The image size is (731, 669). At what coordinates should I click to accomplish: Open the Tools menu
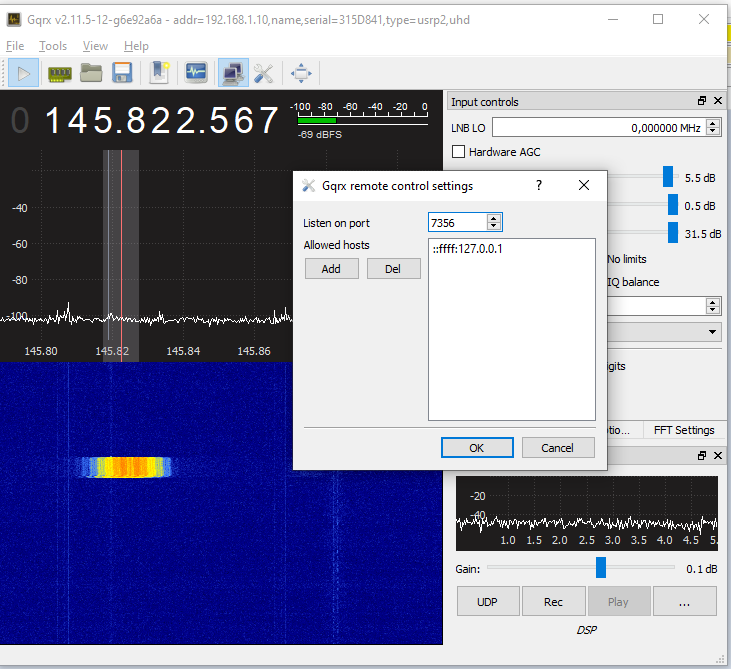pos(53,46)
